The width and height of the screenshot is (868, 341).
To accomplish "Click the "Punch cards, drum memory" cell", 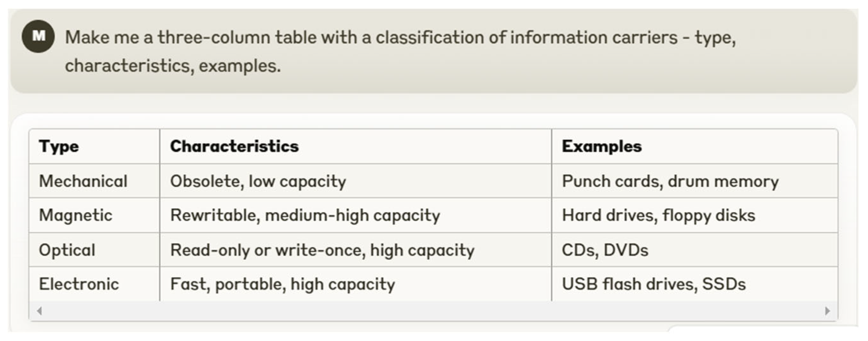I will [x=670, y=181].
